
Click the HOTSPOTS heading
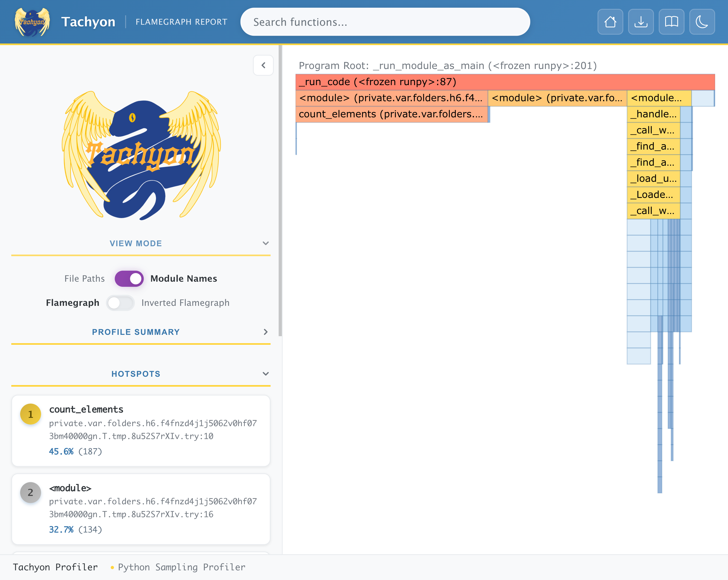[x=136, y=374]
